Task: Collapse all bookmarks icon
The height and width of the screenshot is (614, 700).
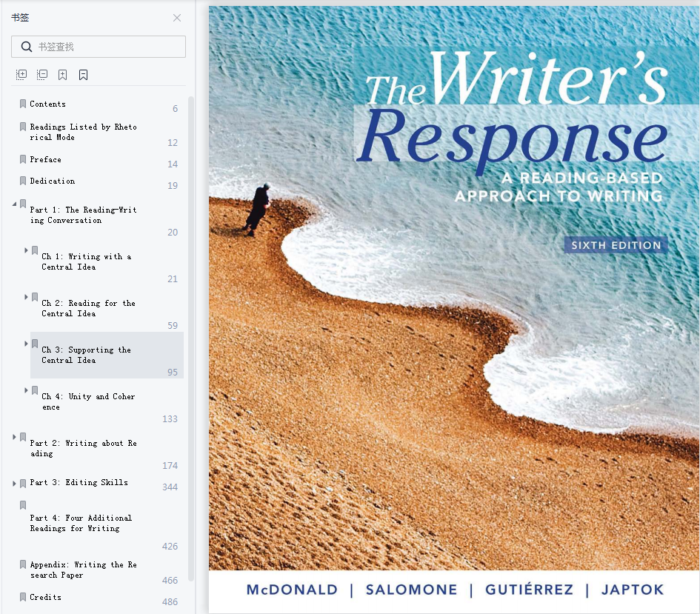Action: click(x=42, y=75)
